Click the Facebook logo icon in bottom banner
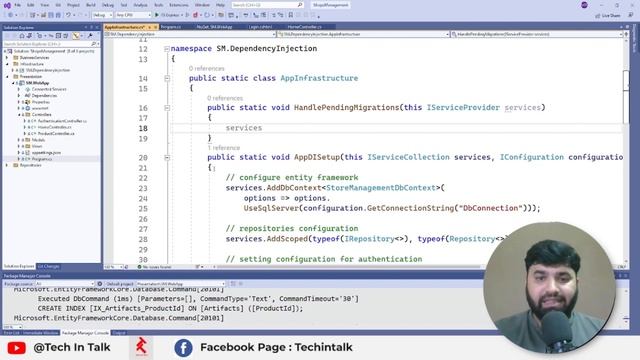The image size is (640, 360). coord(183,348)
